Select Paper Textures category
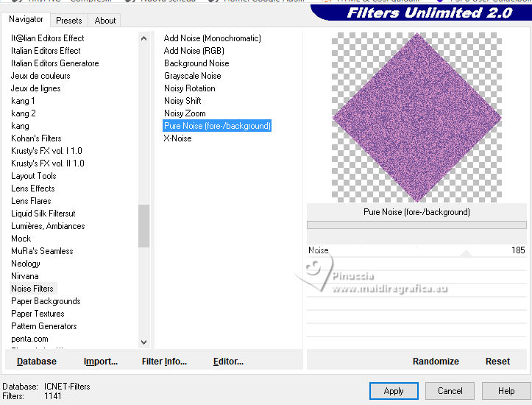This screenshot has width=532, height=405. 38,314
